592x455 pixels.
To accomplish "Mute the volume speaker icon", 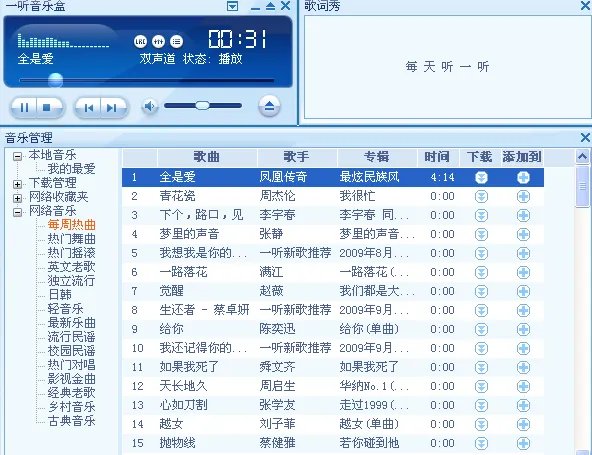I will coord(150,106).
